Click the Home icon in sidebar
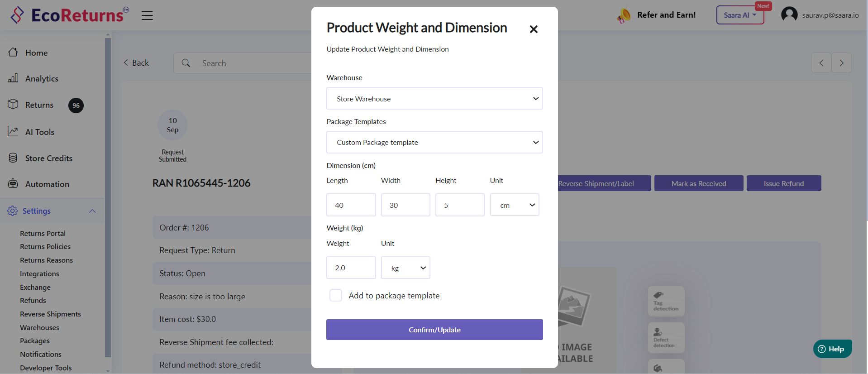This screenshot has height=374, width=868. [x=13, y=53]
